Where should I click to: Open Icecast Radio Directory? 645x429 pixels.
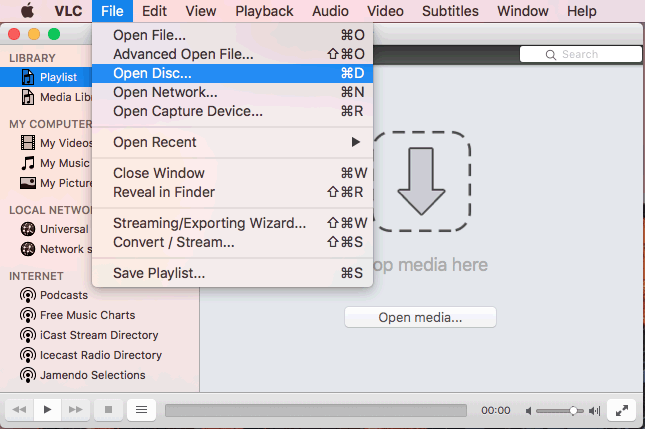pos(101,355)
